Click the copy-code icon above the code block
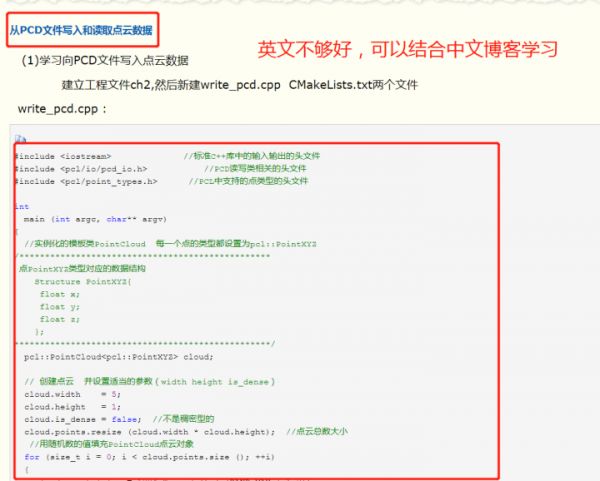Image resolution: width=600 pixels, height=481 pixels. point(20,139)
